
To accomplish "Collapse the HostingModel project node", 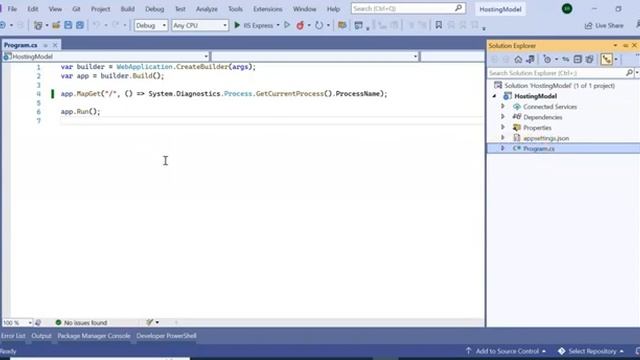I will tap(495, 96).
